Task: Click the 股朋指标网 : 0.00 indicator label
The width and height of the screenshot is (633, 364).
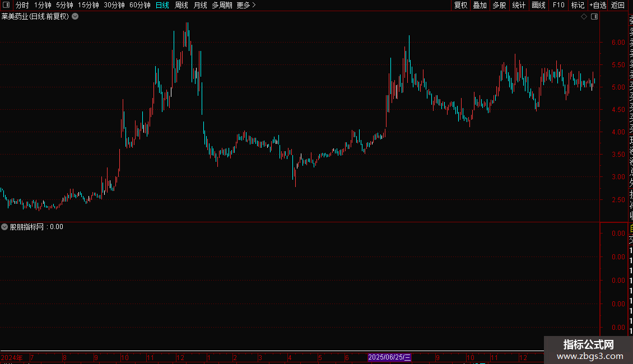Action: 36,227
